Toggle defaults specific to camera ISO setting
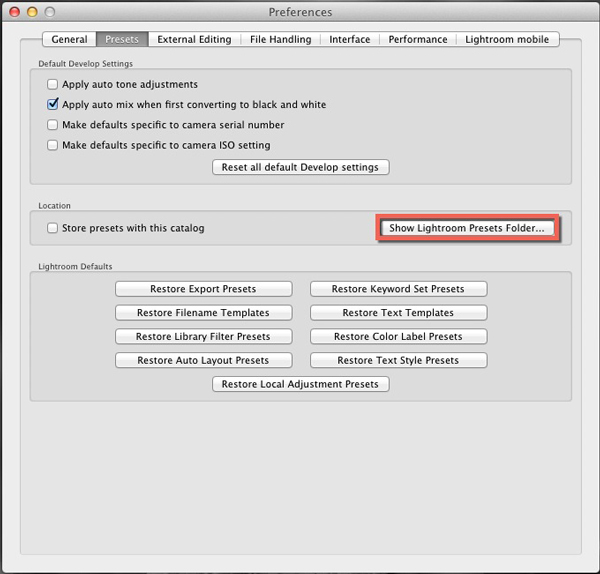This screenshot has height=574, width=600. coord(53,145)
